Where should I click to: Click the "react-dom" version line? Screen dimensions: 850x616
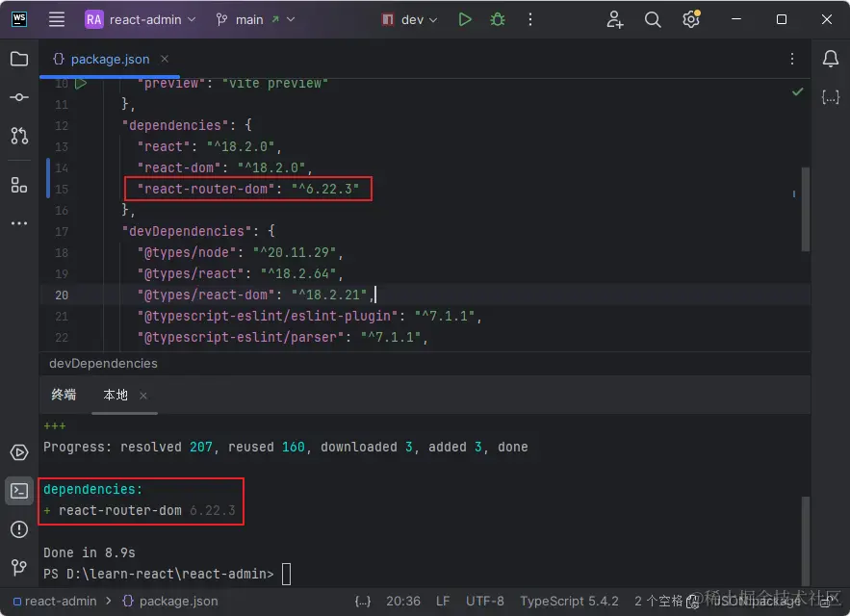pyautogui.click(x=224, y=167)
